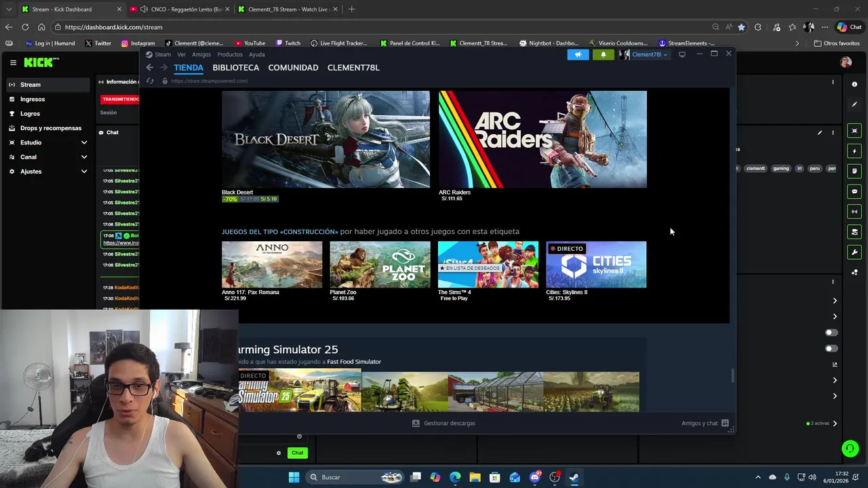Open Ingresos in the Kick sidebar
Viewport: 868px width, 488px height.
click(33, 99)
